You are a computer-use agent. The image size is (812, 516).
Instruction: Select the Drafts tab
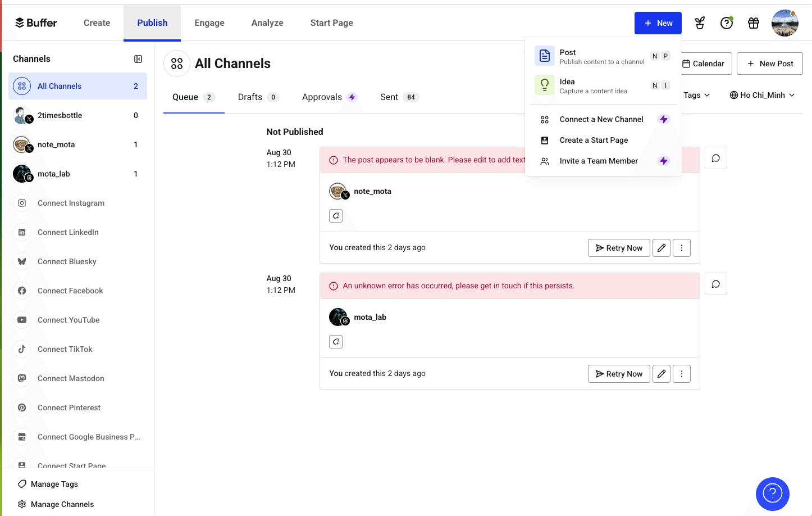click(258, 97)
